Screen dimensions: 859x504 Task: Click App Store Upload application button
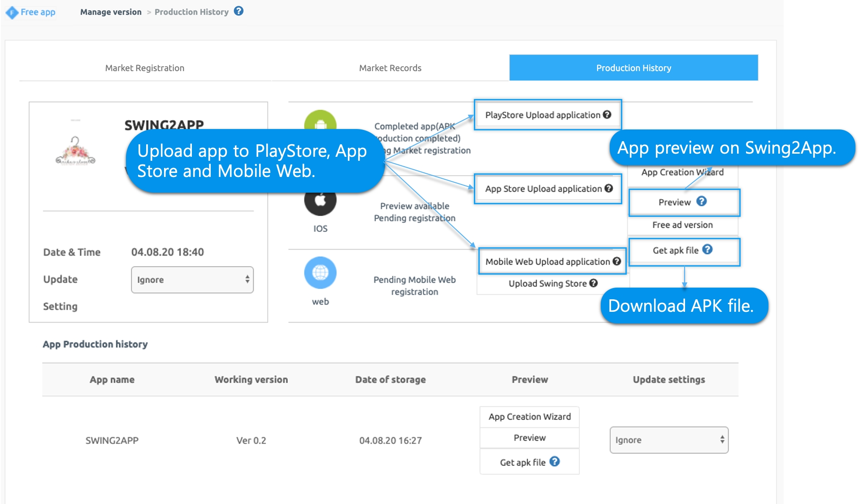tap(548, 189)
